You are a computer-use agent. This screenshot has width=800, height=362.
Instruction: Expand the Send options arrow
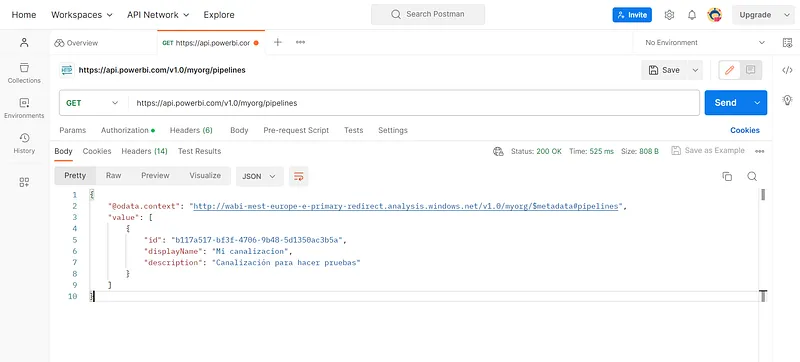757,103
